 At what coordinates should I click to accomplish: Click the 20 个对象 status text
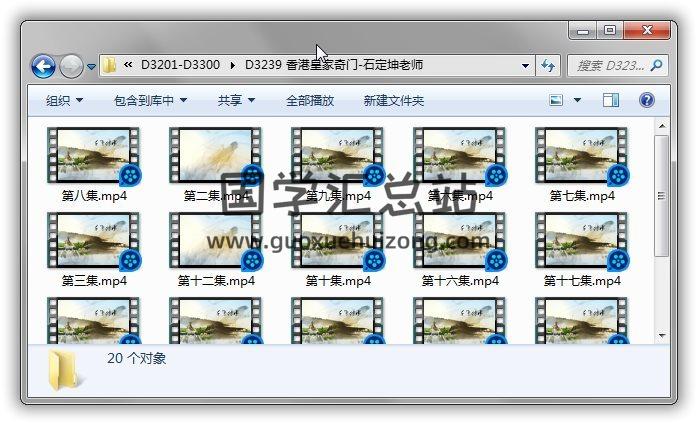(137, 359)
